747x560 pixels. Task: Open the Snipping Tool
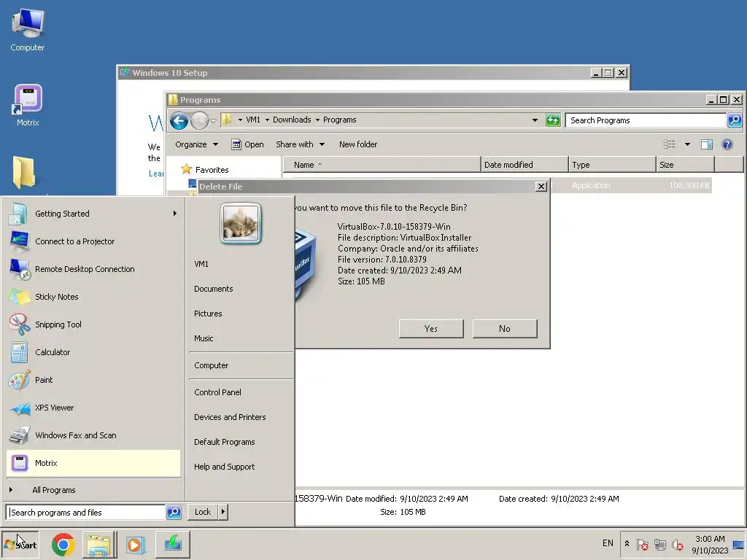pos(93,324)
